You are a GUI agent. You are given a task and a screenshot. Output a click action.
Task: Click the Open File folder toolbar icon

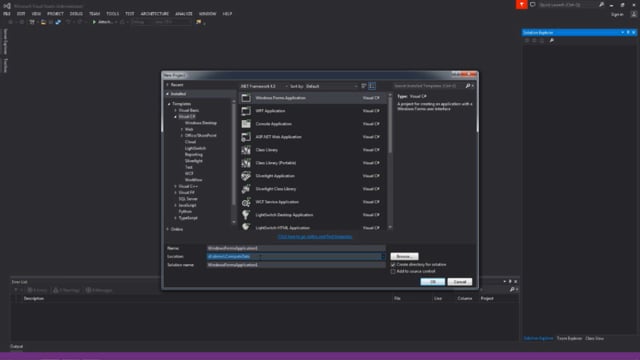(43, 22)
